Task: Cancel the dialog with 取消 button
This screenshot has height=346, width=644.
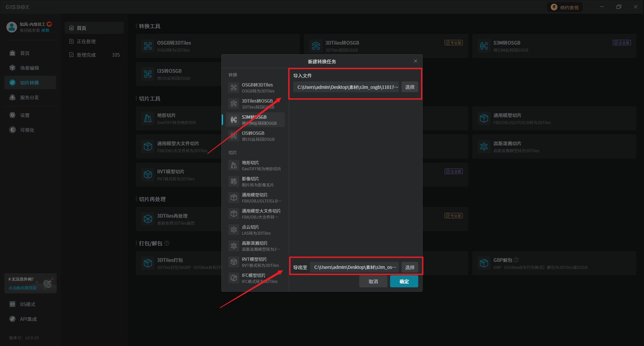Action: point(373,282)
